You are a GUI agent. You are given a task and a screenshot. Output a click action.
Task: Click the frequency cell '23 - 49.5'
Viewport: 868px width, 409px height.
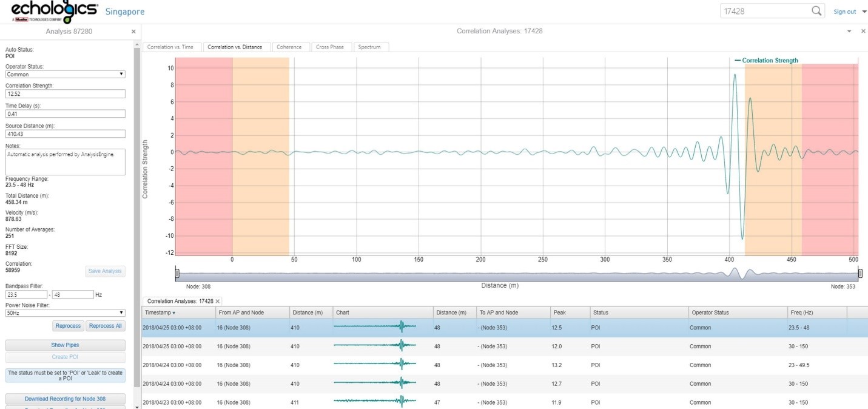click(801, 365)
